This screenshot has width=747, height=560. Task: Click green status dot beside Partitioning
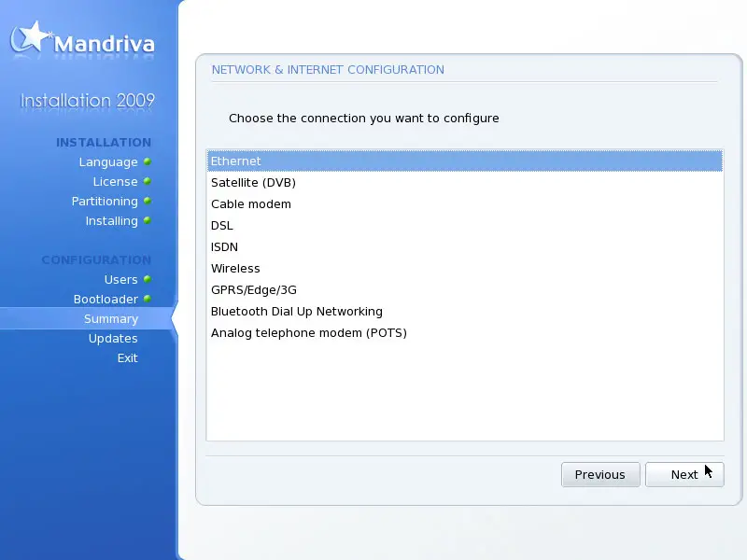click(x=148, y=201)
